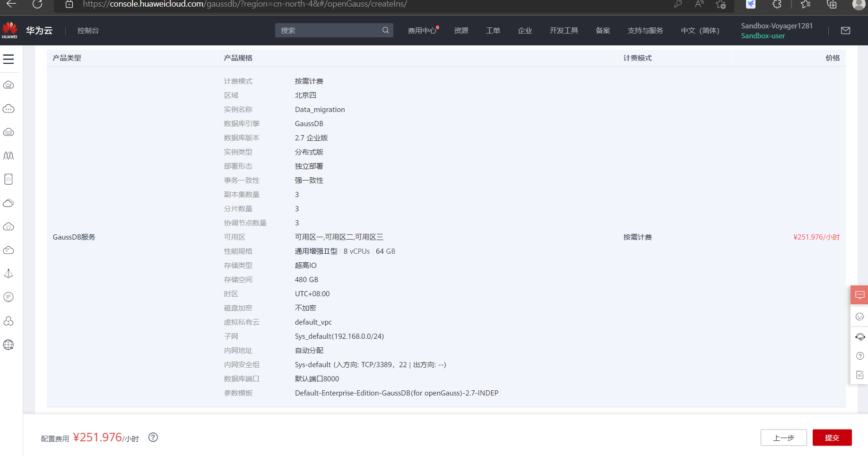The width and height of the screenshot is (868, 456).
Task: Add page to favorites star-plus icon
Action: coord(720,4)
